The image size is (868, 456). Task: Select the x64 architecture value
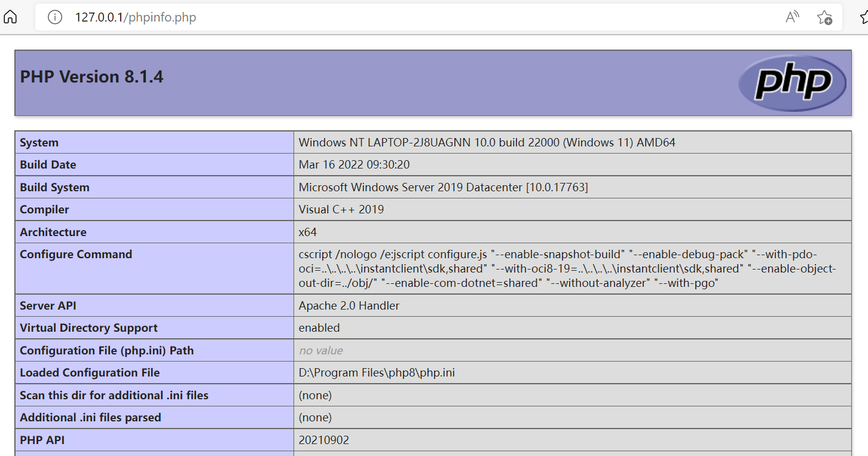pyautogui.click(x=308, y=232)
